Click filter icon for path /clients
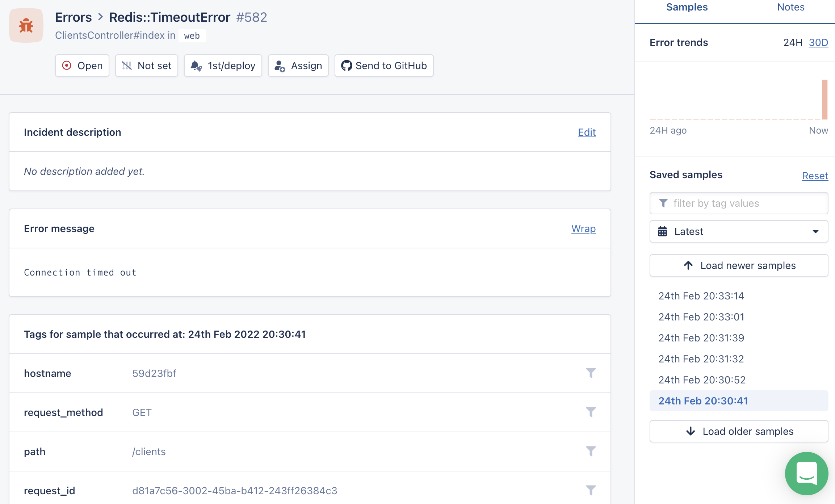Screen dimensions: 835x504 click(x=591, y=451)
